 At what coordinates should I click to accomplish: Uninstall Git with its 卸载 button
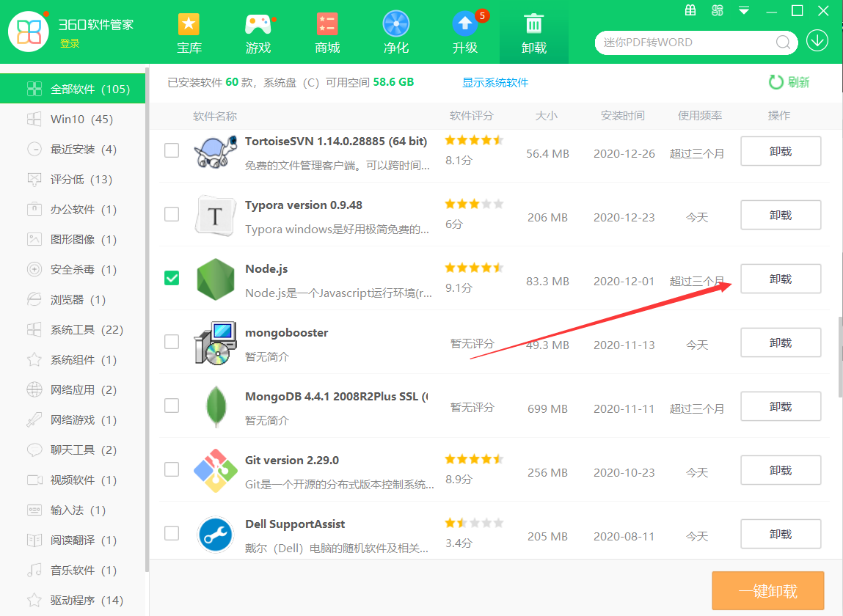point(781,470)
